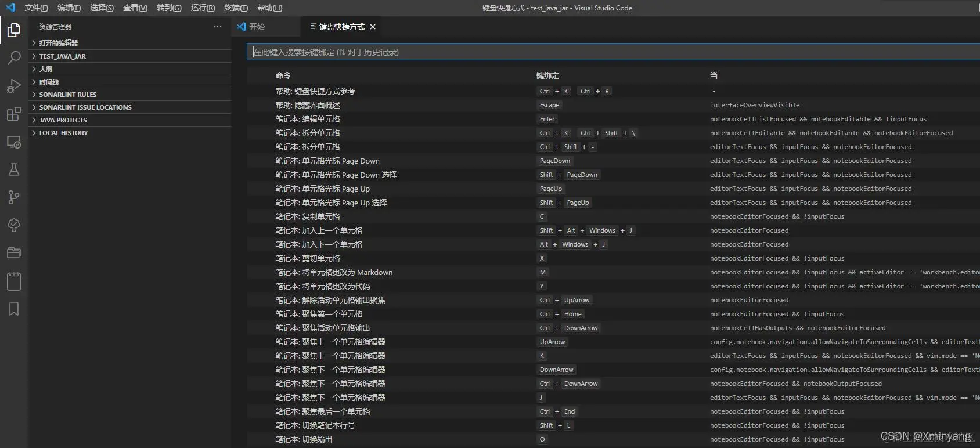Expand SONARLINT ISSUE LOCATIONS section
The image size is (980, 448).
[130, 107]
